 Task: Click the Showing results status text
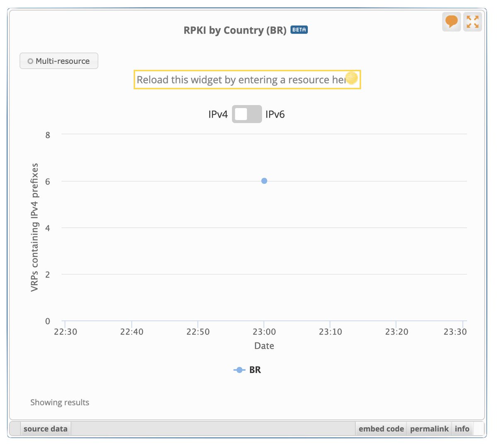coord(60,402)
